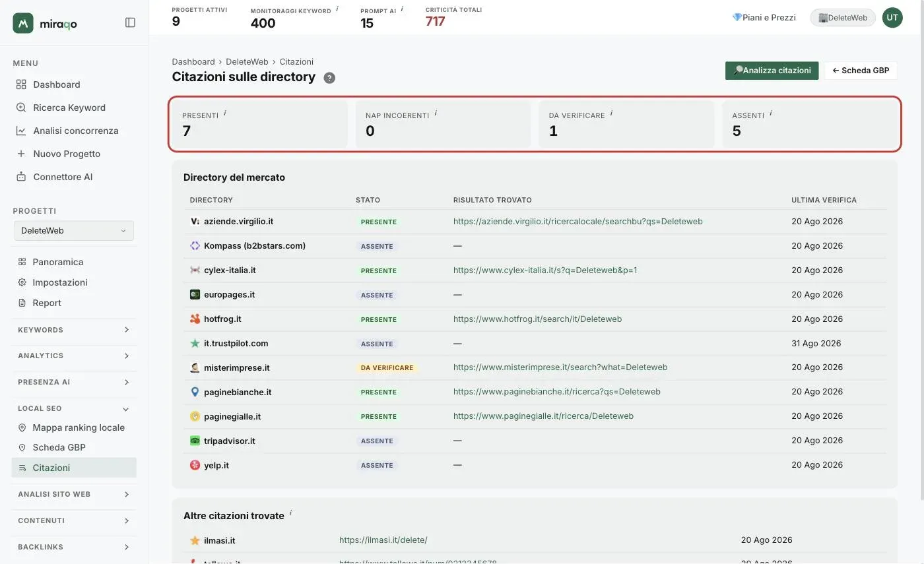This screenshot has height=564, width=924.
Task: Click the Ricerca Keyword magnifier icon
Action: 21,108
